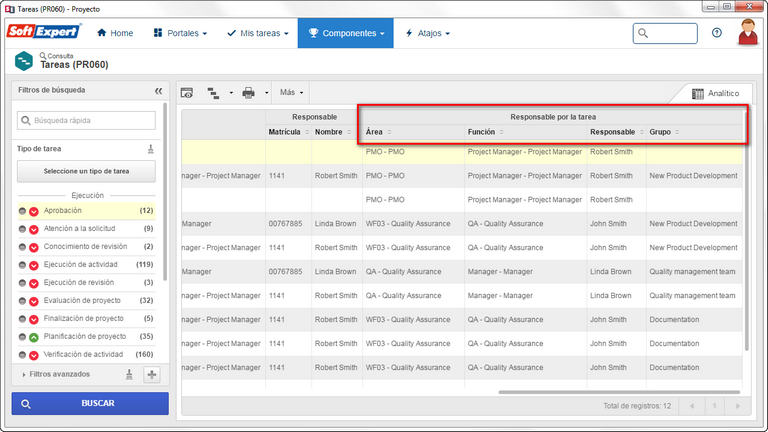Screen dimensions: 768x432
Task: Select Conocimiento de revisión filter
Action: tap(86, 246)
